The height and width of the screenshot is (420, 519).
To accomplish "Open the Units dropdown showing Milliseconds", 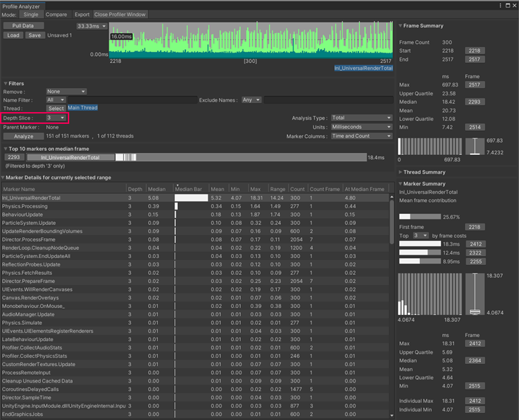I will pyautogui.click(x=361, y=127).
